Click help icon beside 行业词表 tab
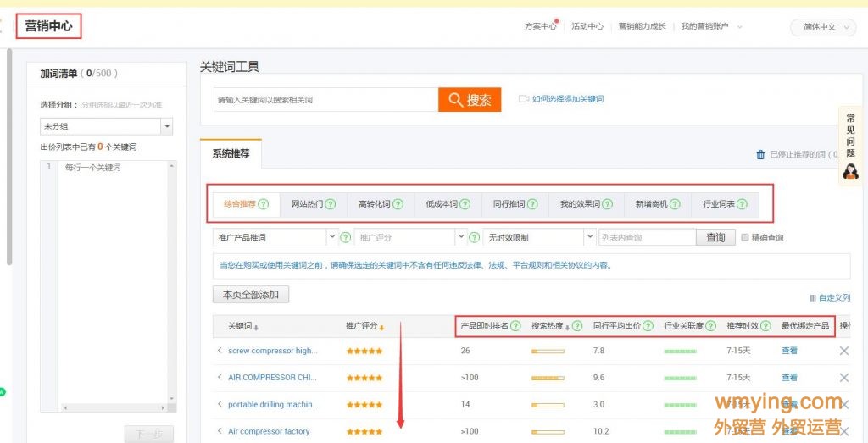 point(742,203)
